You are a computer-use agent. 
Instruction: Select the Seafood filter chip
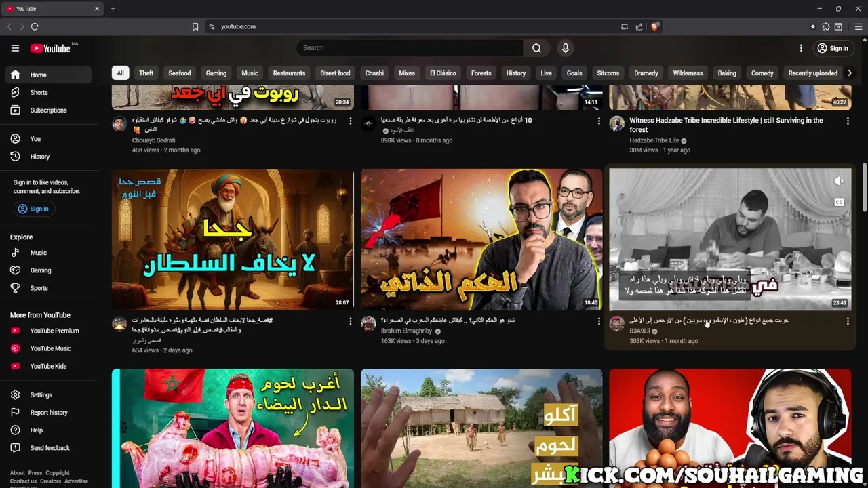pyautogui.click(x=180, y=73)
